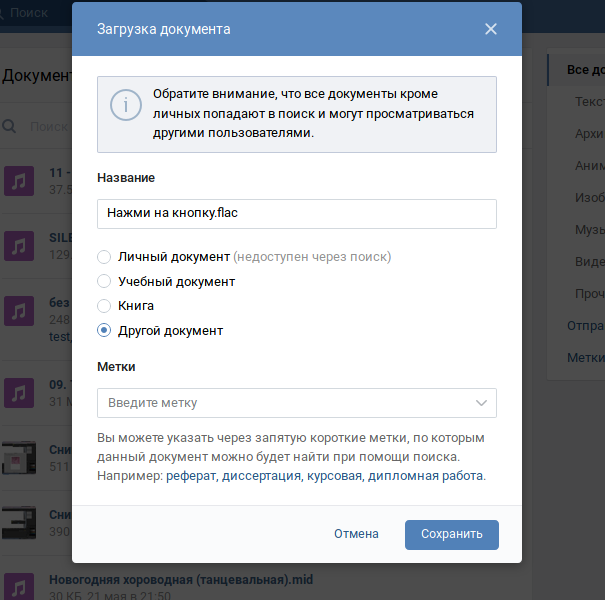Select the Личный документ radio button
The width and height of the screenshot is (605, 600).
[104, 257]
